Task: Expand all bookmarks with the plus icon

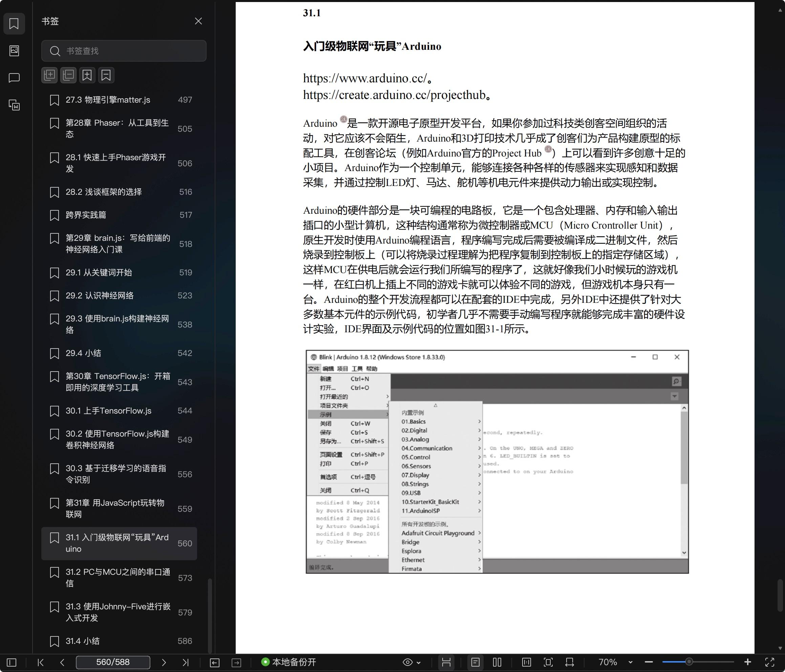Action: [x=50, y=75]
